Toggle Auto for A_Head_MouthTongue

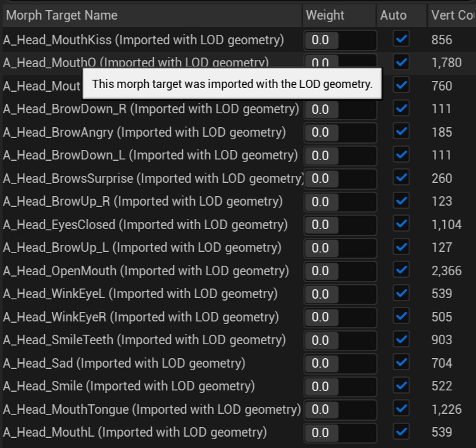401,409
